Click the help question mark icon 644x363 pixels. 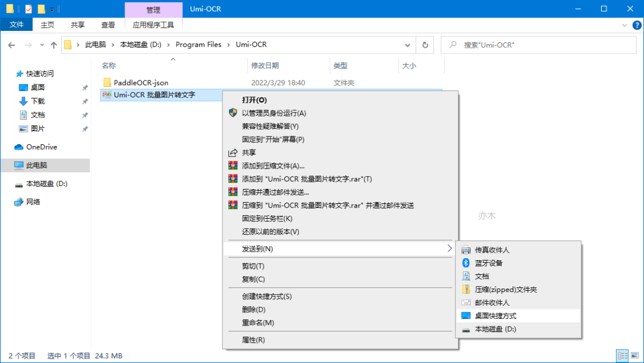pyautogui.click(x=634, y=24)
